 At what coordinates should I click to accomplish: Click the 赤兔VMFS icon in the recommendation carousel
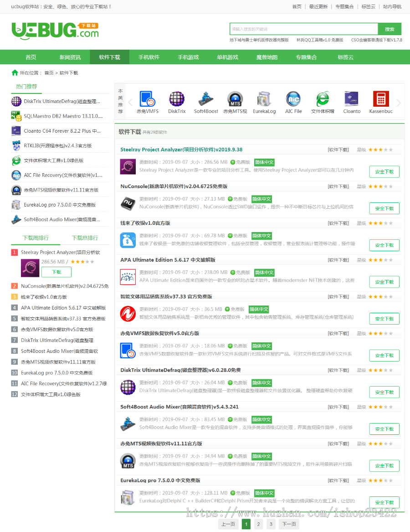click(148, 98)
